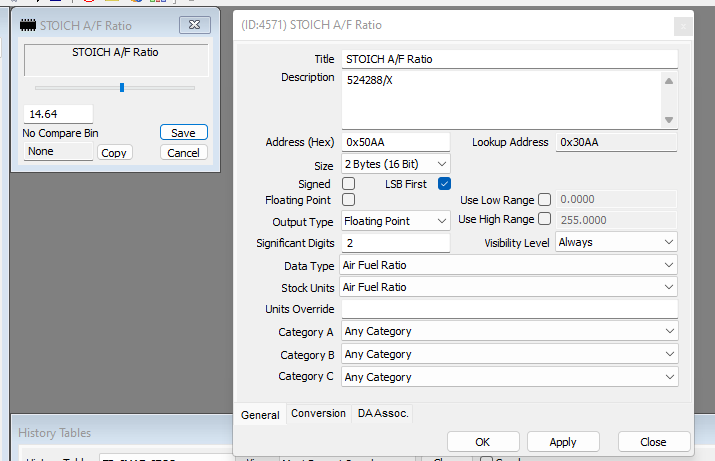Screen dimensions: 715x461
Task: Click the A/F ratio value slider
Action: coord(122,88)
